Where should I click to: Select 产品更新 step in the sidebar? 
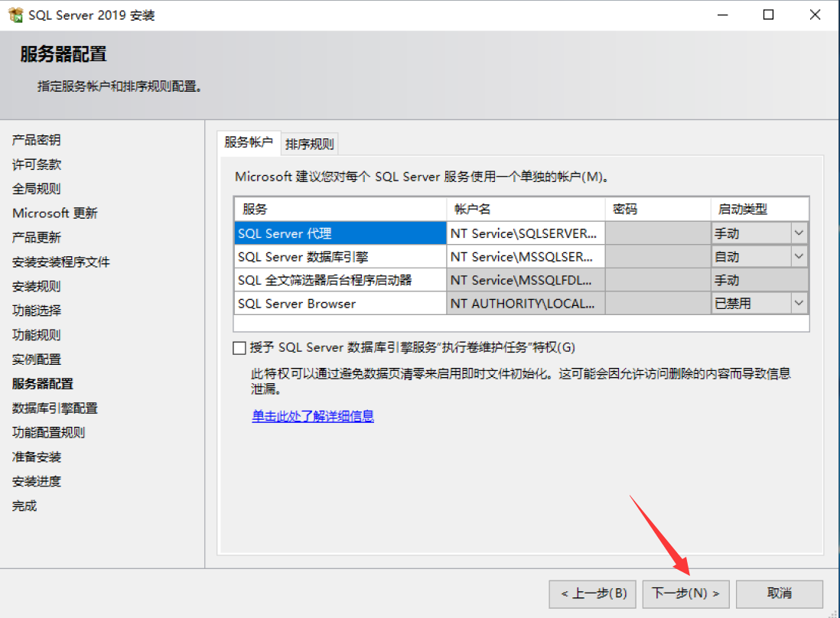click(x=37, y=237)
